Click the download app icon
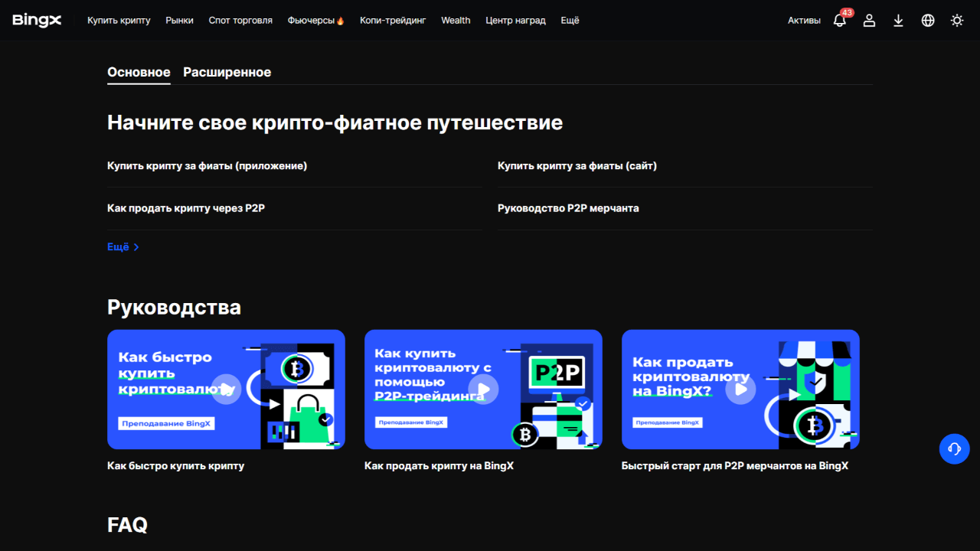Screen dimensions: 980x551 click(x=898, y=21)
